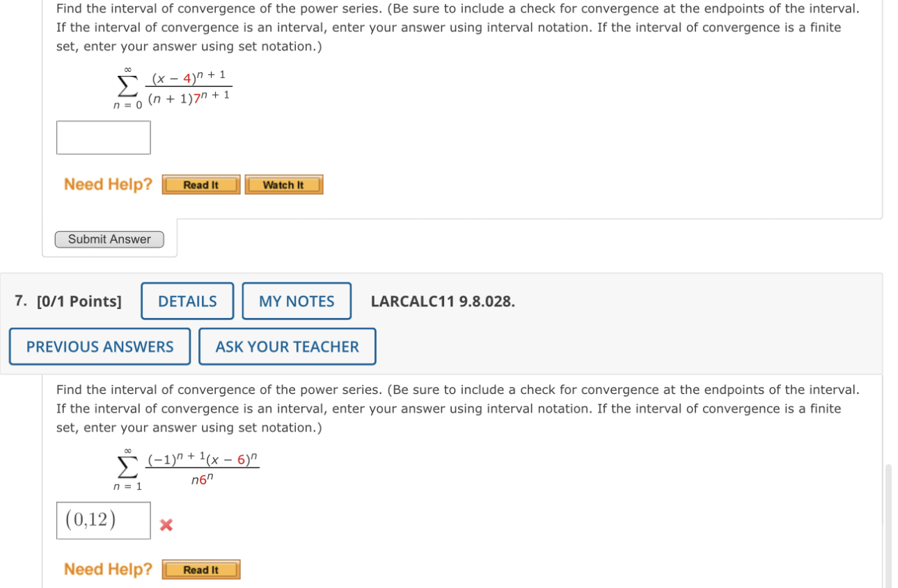
Task: Open MY NOTES for question 7
Action: (x=297, y=301)
